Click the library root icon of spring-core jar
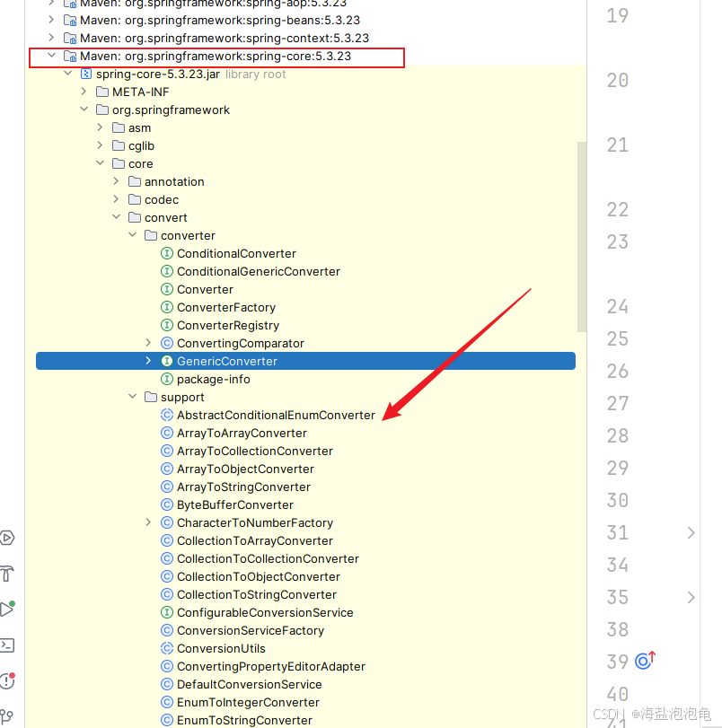The image size is (722, 728). click(85, 74)
